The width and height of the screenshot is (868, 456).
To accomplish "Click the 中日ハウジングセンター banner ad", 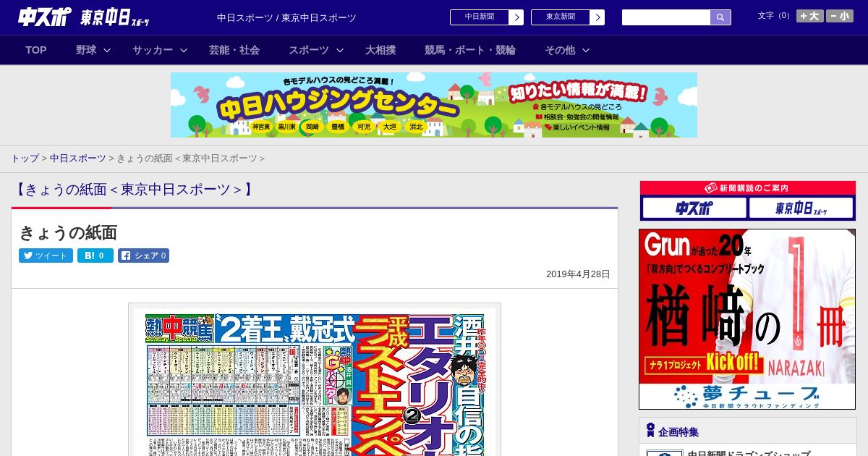I will coord(434,105).
